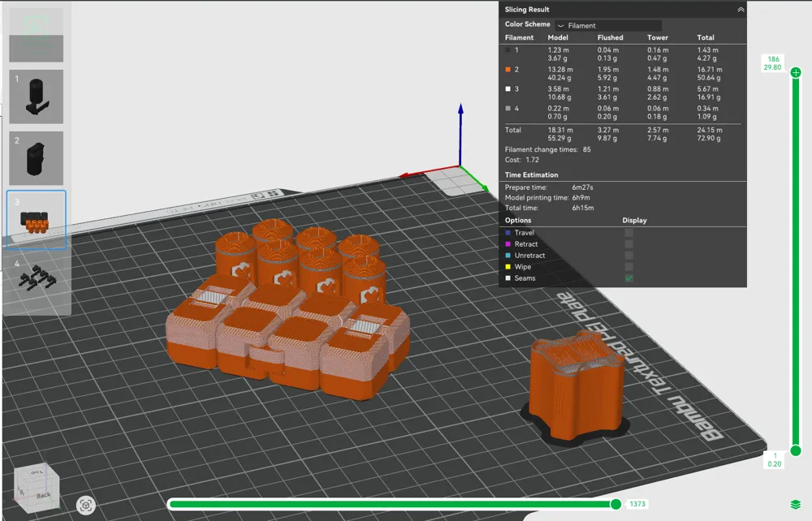Click the Travel legend color square
The image size is (812, 521).
[509, 233]
